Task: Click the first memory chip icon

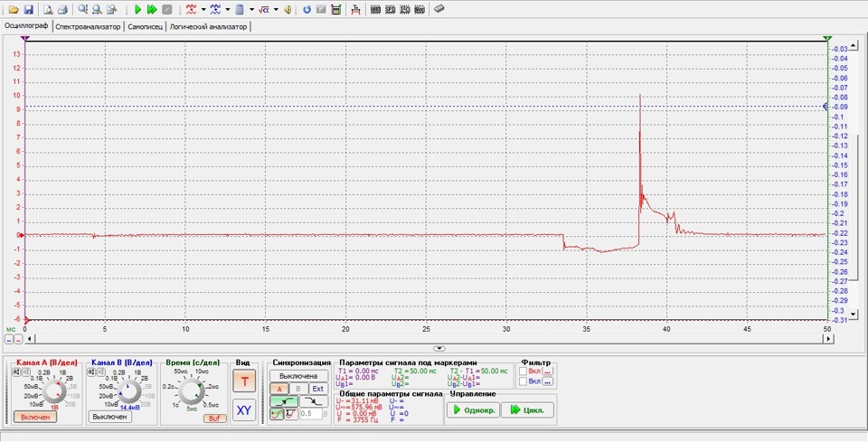Action: 376,9
